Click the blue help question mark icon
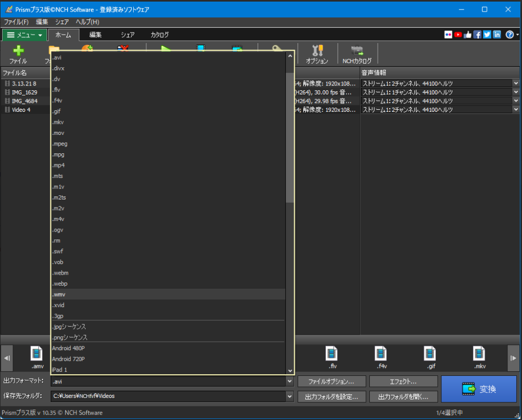This screenshot has width=522, height=420. [509, 35]
